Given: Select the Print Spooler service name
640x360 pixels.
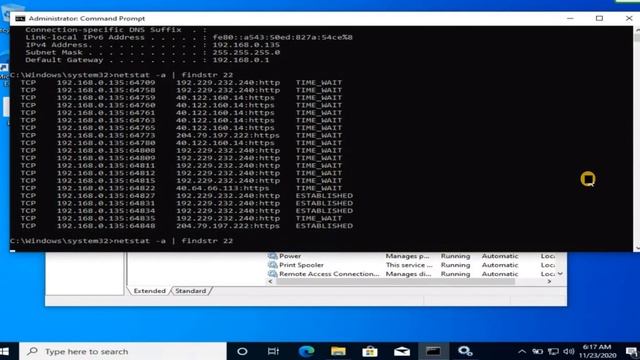Looking at the screenshot, I should pos(301,265).
